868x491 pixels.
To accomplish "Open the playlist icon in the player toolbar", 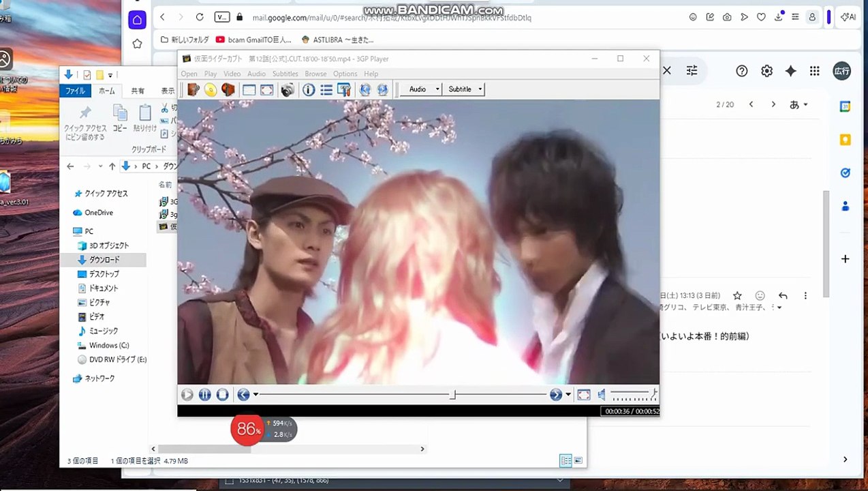I will pos(326,89).
